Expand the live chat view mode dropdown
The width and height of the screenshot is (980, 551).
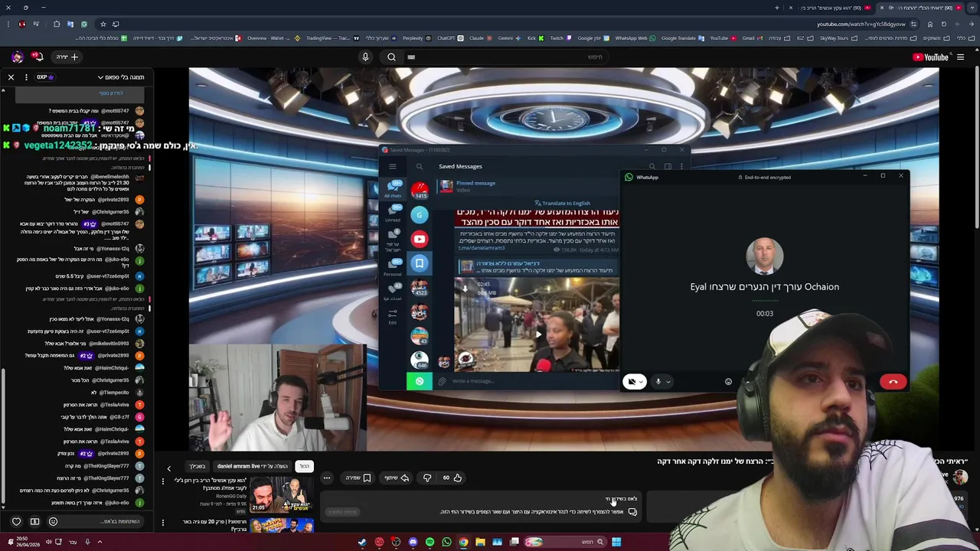point(121,77)
